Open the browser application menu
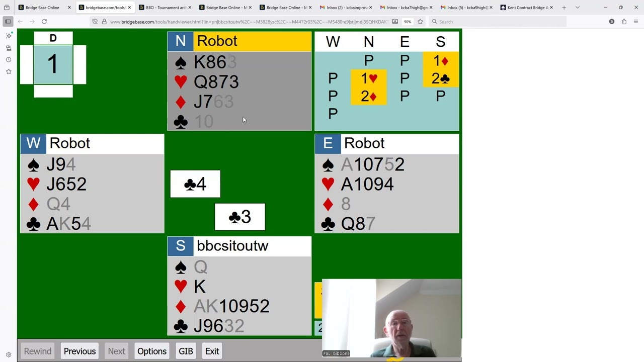Image resolution: width=644 pixels, height=362 pixels. 636,22
